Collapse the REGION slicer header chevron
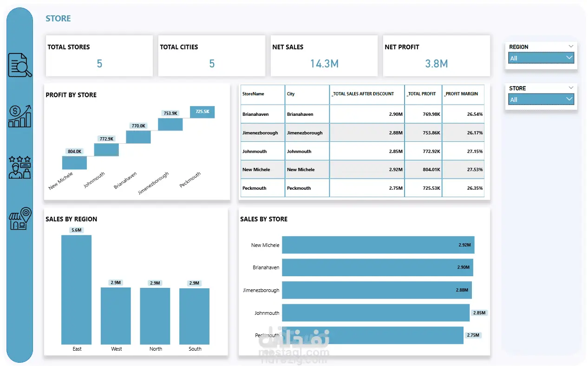 coord(571,47)
